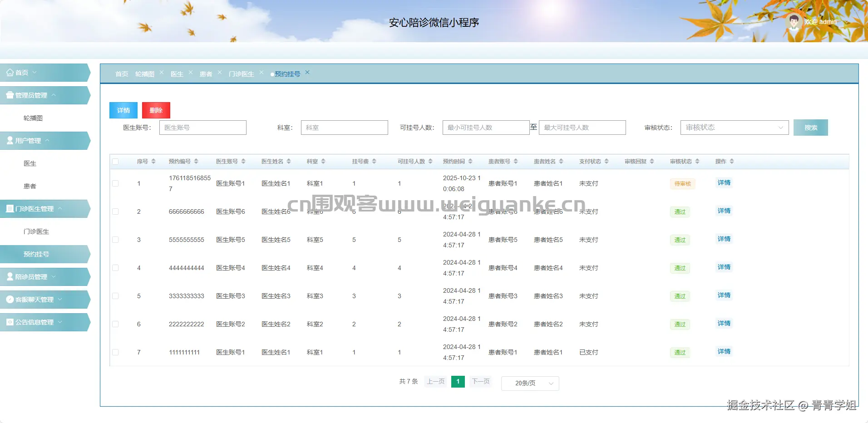Switch to the 门诊医生 tab
Image resolution: width=868 pixels, height=423 pixels.
(x=242, y=74)
